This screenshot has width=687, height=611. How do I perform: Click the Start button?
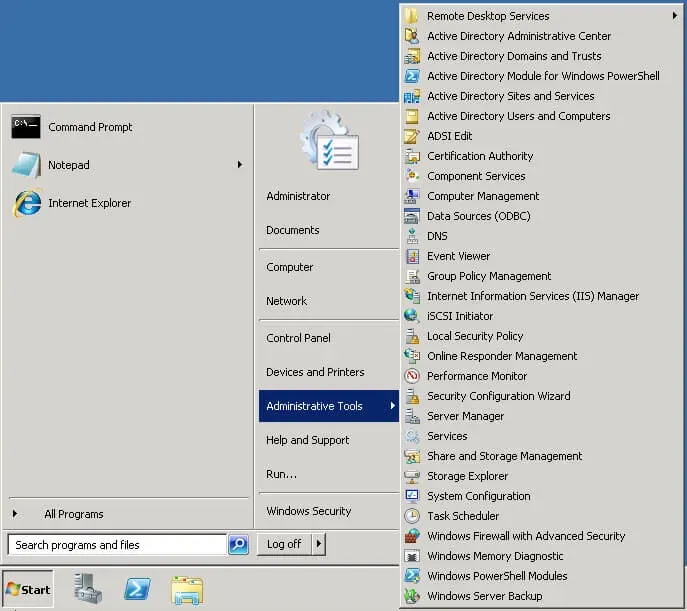click(x=28, y=590)
